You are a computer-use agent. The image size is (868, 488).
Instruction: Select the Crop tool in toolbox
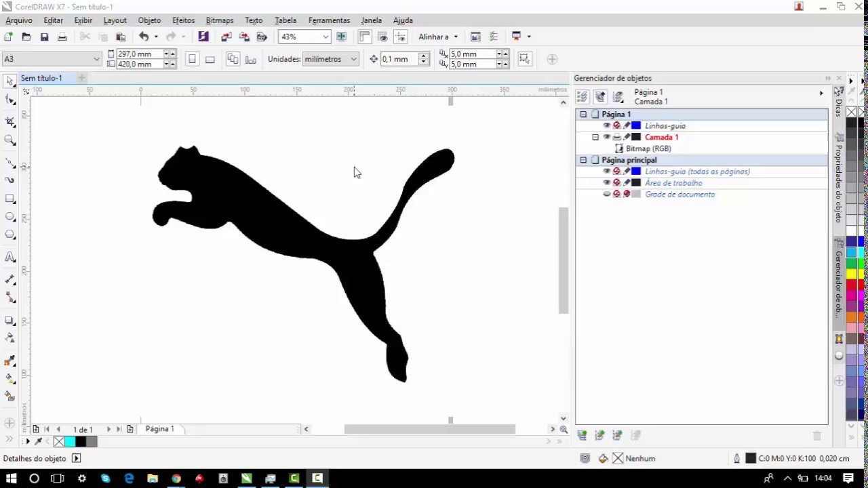(x=10, y=121)
